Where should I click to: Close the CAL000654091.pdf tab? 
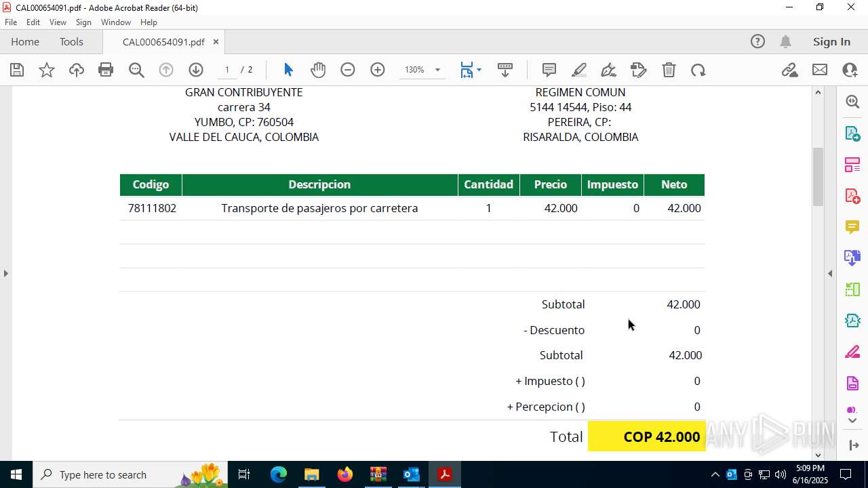click(x=216, y=42)
